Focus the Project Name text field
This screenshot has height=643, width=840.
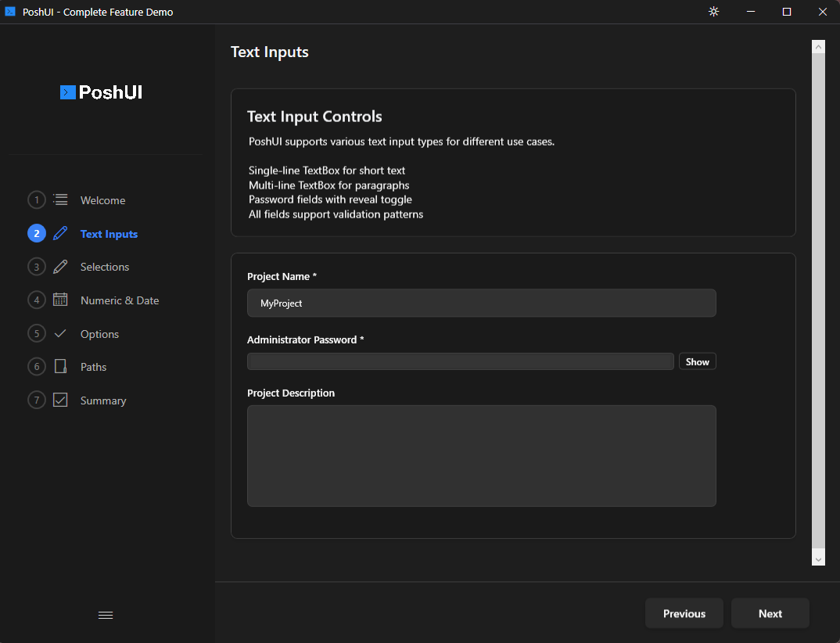coord(482,304)
